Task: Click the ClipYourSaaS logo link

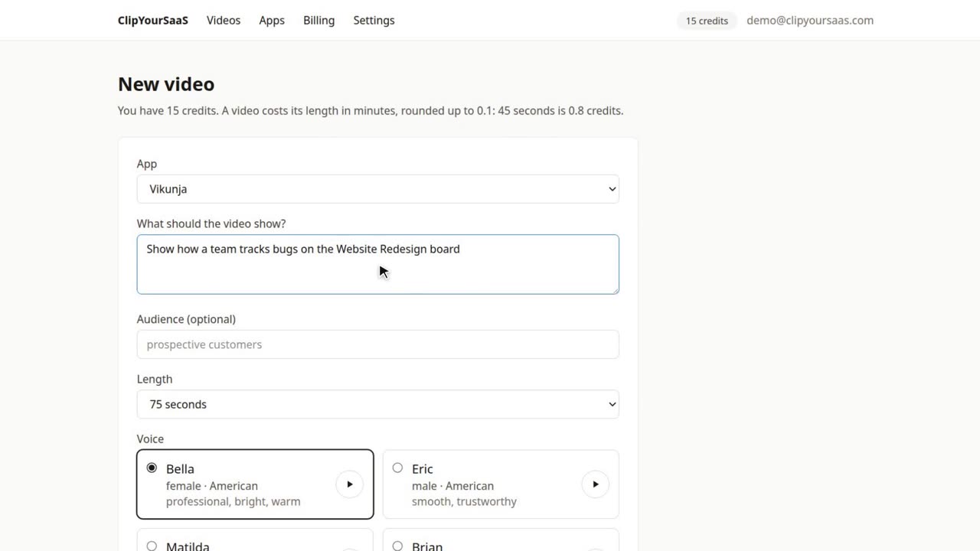Action: pos(153,21)
